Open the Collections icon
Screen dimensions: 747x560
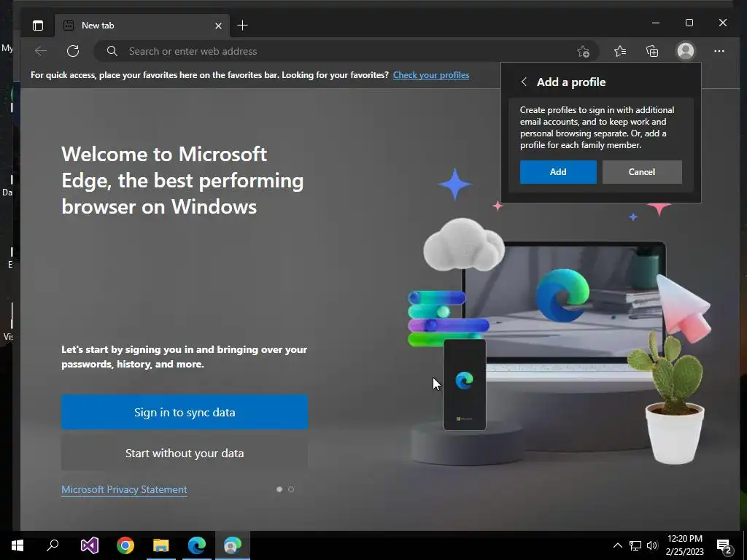point(652,51)
